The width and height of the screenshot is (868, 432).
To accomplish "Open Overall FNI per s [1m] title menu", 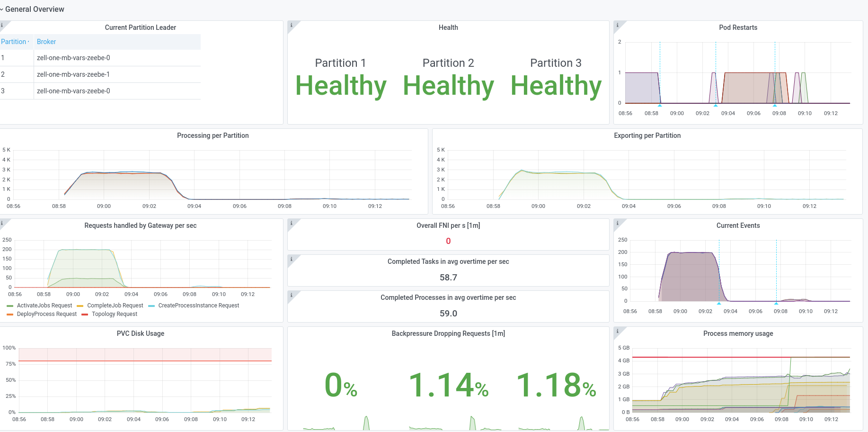I will tap(448, 225).
